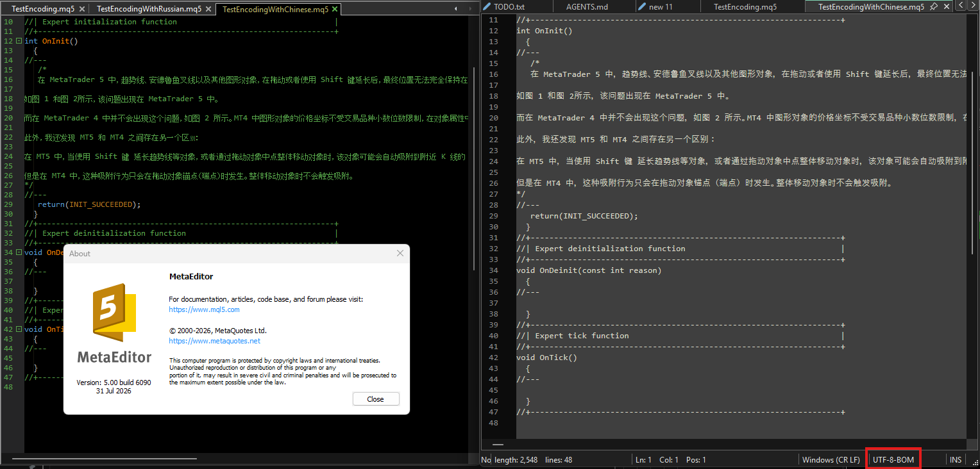
Task: Click the Col: 1 status bar entry
Action: click(x=668, y=459)
